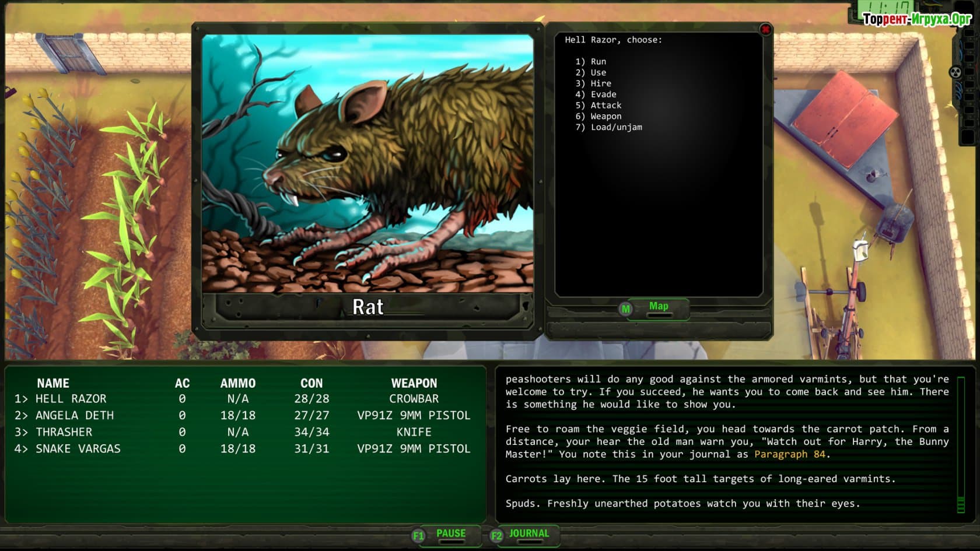
Task: Choose the Use option
Action: point(598,73)
